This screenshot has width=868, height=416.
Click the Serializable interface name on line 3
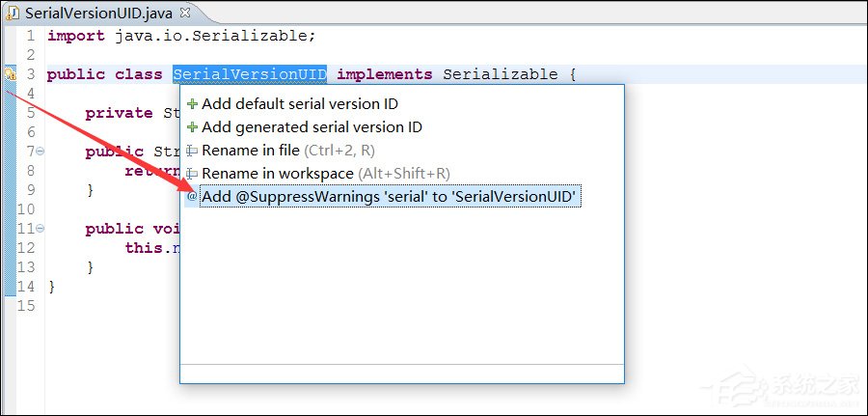click(x=500, y=74)
